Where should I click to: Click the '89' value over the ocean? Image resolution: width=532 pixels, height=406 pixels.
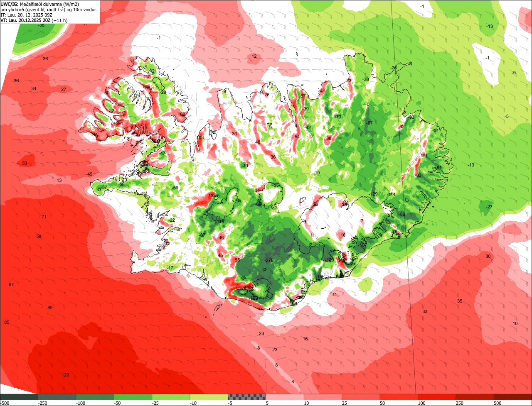pos(50,308)
